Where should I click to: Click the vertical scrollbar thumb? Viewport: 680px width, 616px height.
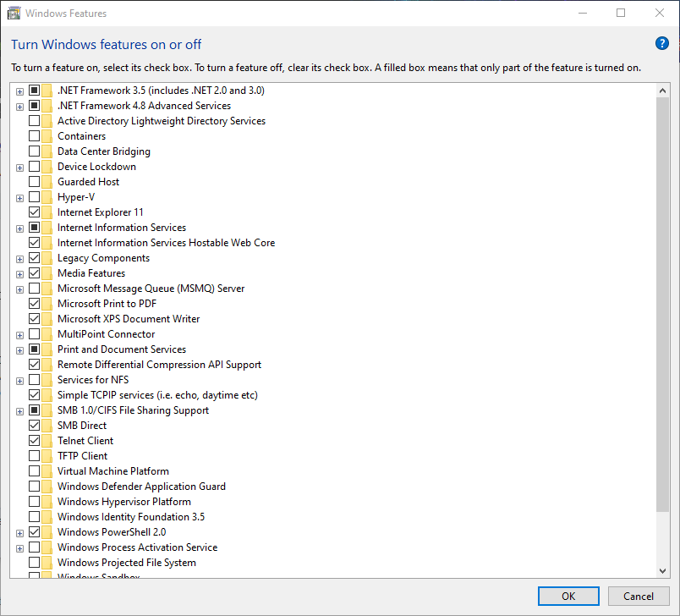pyautogui.click(x=662, y=305)
